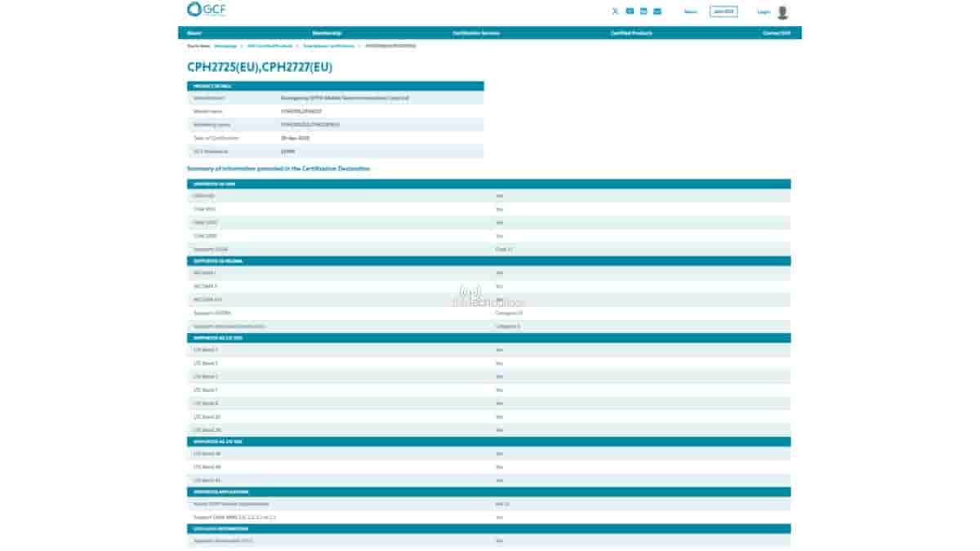Open the X (Twitter) social icon

pos(615,11)
